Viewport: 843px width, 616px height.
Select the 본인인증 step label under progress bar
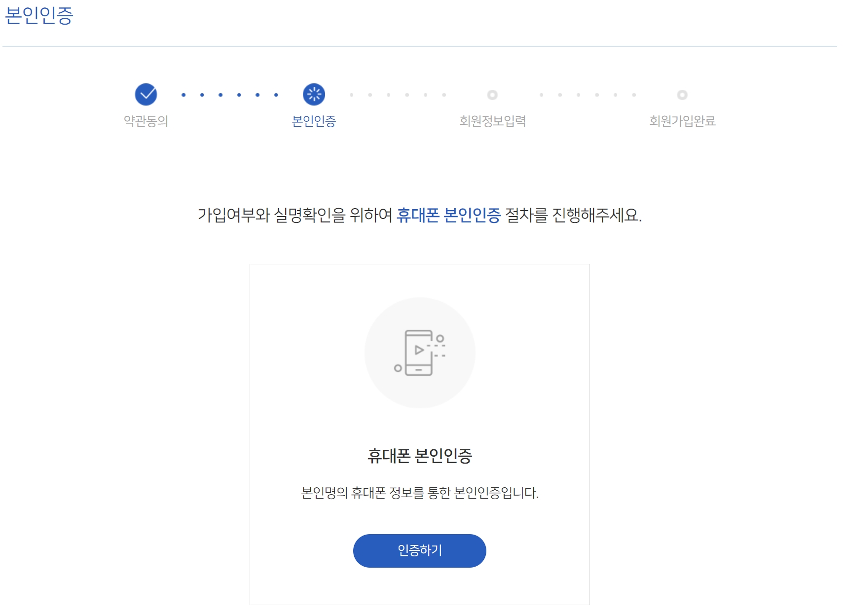tap(314, 121)
